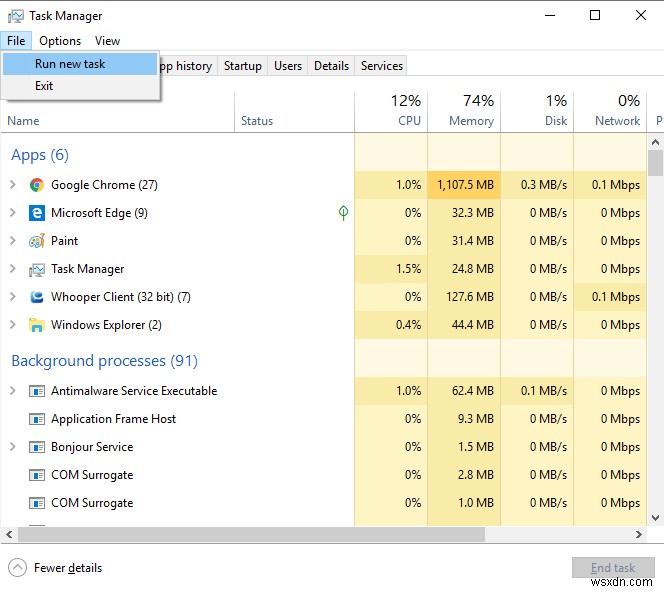The width and height of the screenshot is (664, 592).
Task: Click the COM Surrogate 2.8 MB cell
Action: click(x=464, y=475)
